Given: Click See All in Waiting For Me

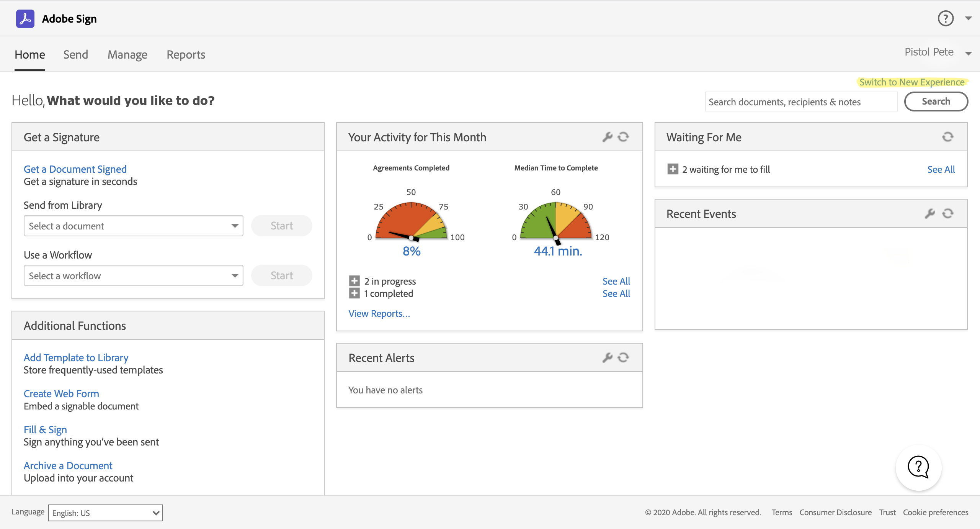Looking at the screenshot, I should [941, 169].
